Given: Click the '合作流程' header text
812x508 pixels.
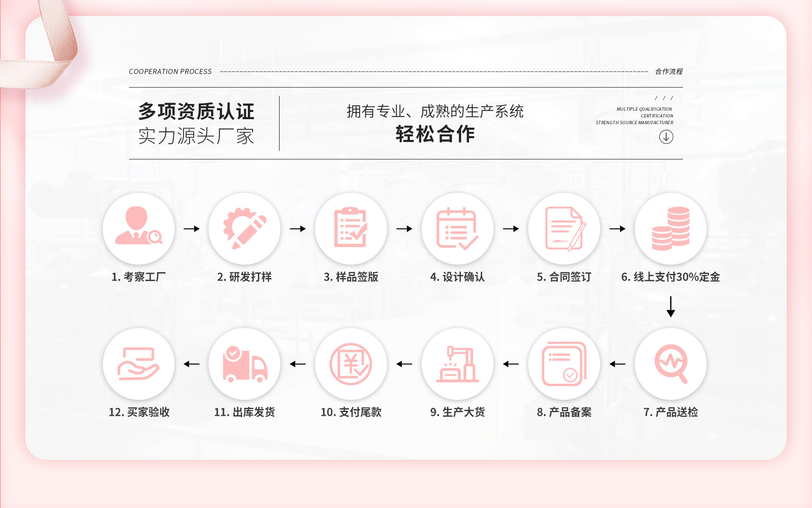Looking at the screenshot, I should coord(669,71).
